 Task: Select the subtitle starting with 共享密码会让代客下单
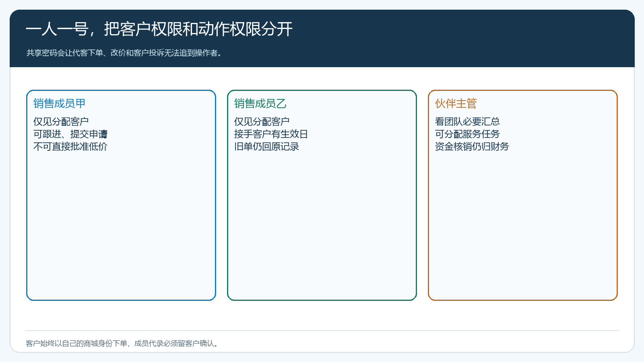click(x=124, y=53)
